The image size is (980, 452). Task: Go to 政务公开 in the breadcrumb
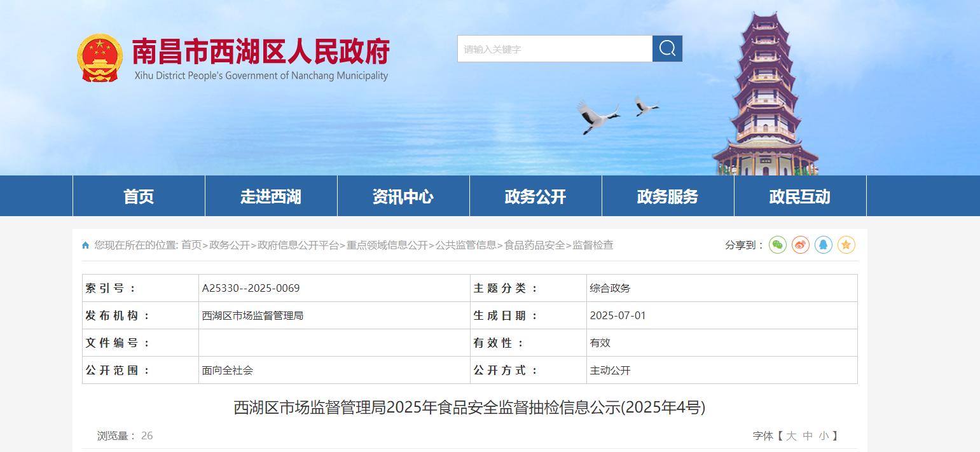(230, 245)
